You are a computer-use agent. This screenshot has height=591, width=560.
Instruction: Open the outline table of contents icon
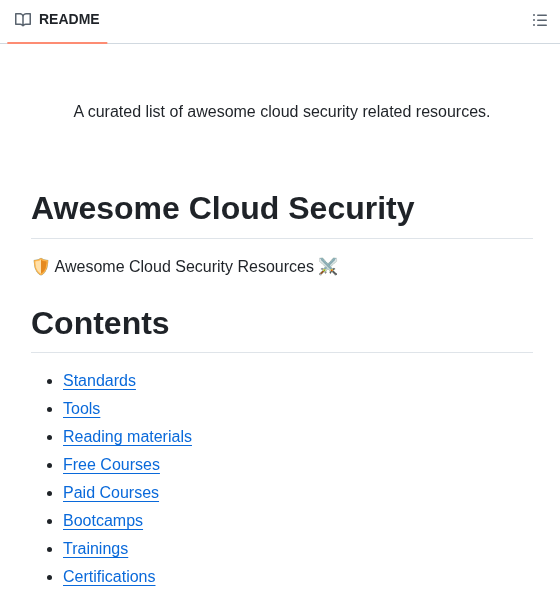coord(540,20)
